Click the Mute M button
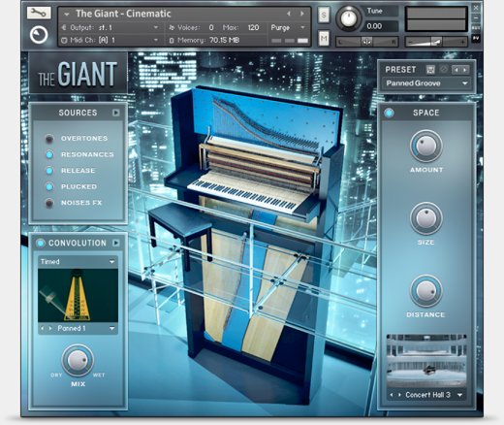Viewport: 504px width, 425px height. pyautogui.click(x=324, y=39)
